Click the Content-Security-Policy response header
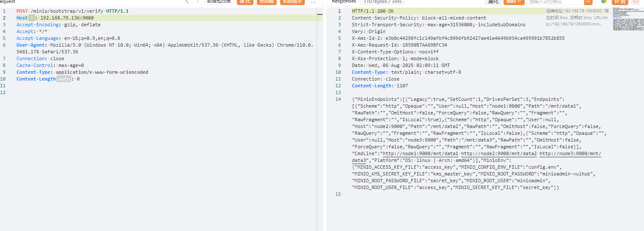This screenshot has width=644, height=231. click(419, 18)
